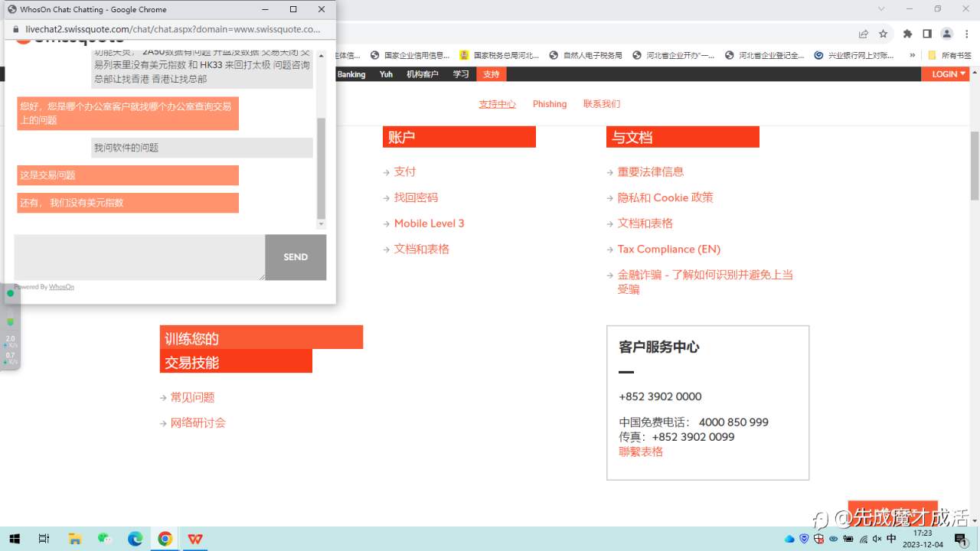
Task: Open the Chrome profile avatar
Action: (x=947, y=34)
